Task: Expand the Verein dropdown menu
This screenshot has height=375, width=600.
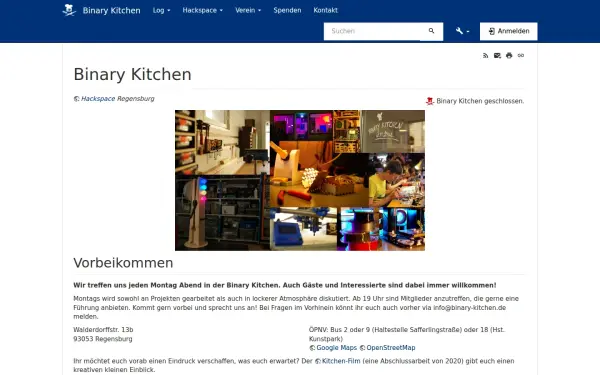Action: 248,10
